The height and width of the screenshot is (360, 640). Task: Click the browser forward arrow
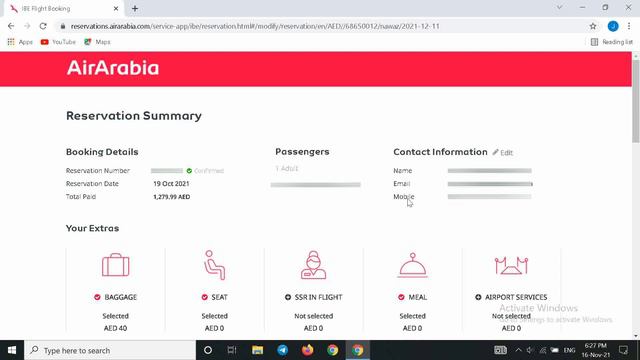click(x=27, y=26)
